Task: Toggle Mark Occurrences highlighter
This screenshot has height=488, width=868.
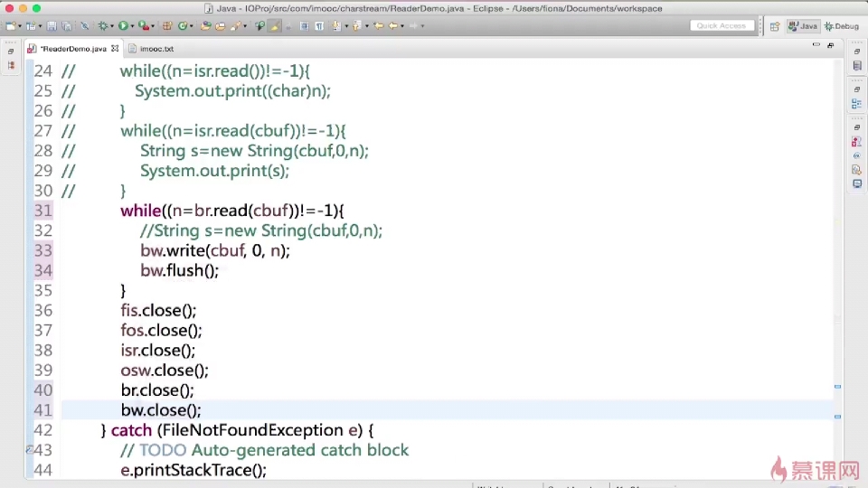Action: click(275, 26)
